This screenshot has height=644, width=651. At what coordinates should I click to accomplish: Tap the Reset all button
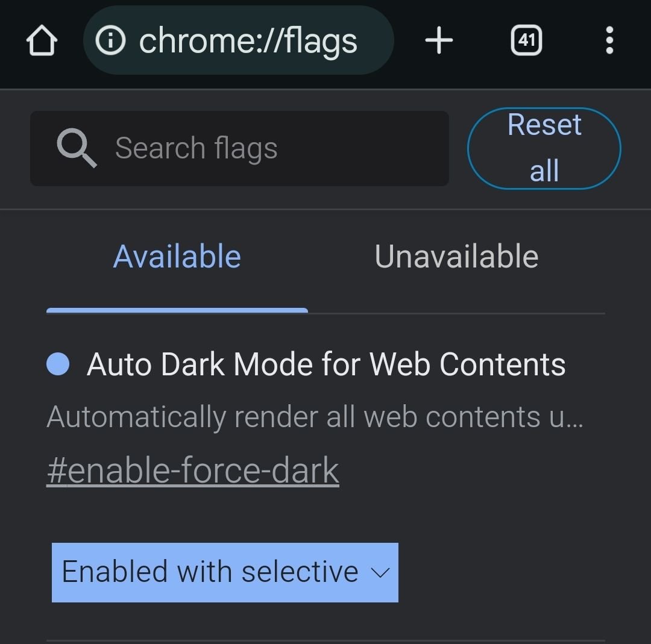pos(543,148)
